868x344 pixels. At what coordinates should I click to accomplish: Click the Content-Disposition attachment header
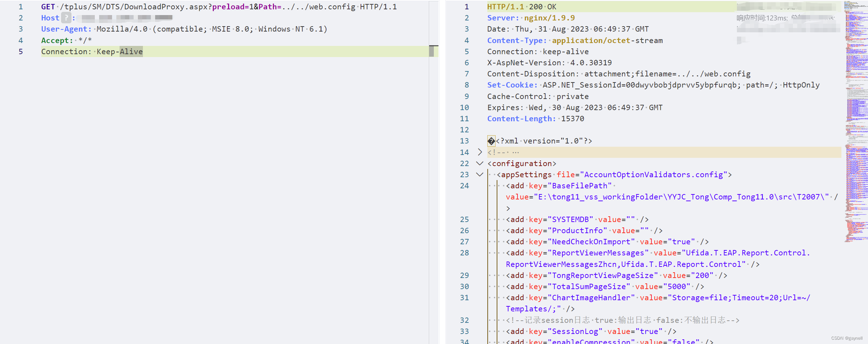(619, 74)
